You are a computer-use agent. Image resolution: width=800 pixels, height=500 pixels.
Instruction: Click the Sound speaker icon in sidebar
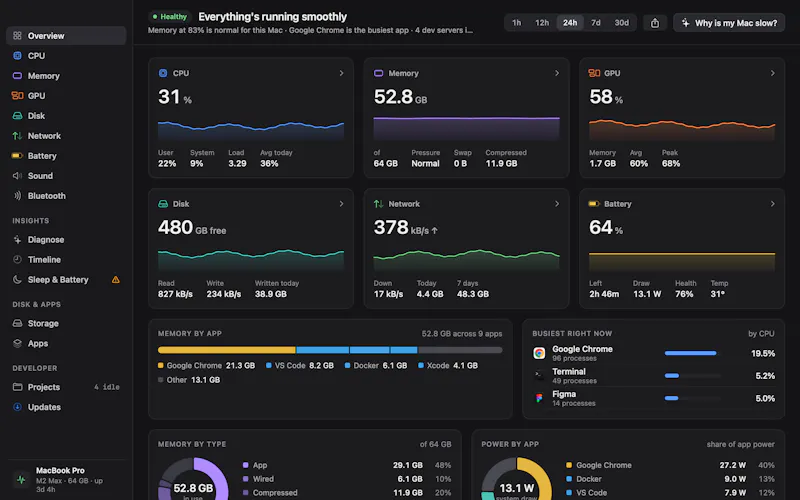click(x=17, y=176)
